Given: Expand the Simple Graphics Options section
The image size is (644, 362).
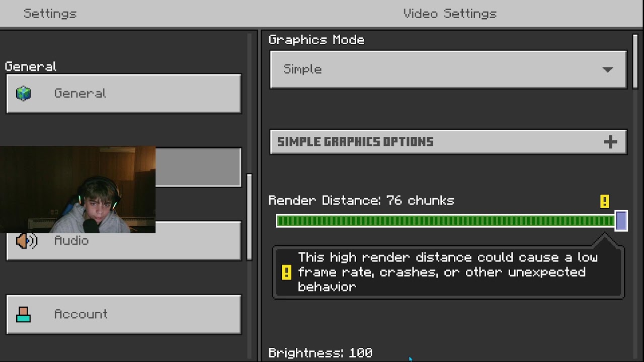Looking at the screenshot, I should click(x=448, y=142).
